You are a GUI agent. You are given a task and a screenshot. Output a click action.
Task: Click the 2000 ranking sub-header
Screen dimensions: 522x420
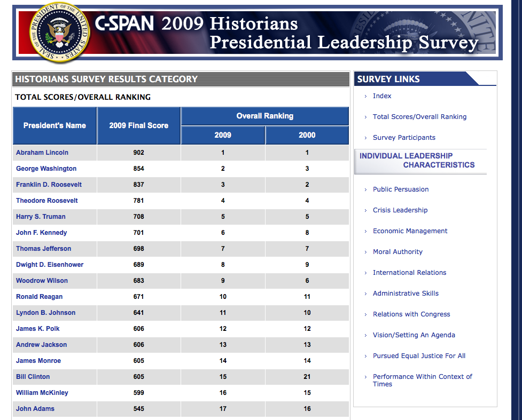tap(307, 135)
